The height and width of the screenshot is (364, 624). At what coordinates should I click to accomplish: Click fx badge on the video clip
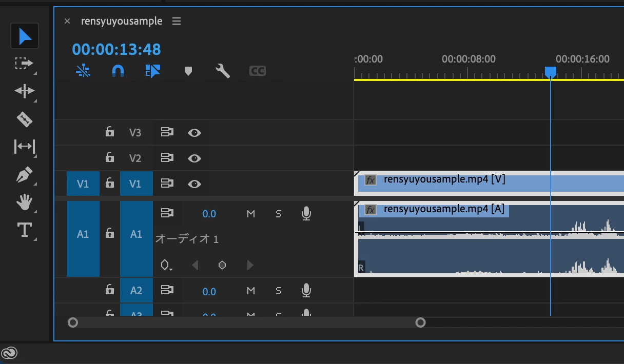pos(371,180)
